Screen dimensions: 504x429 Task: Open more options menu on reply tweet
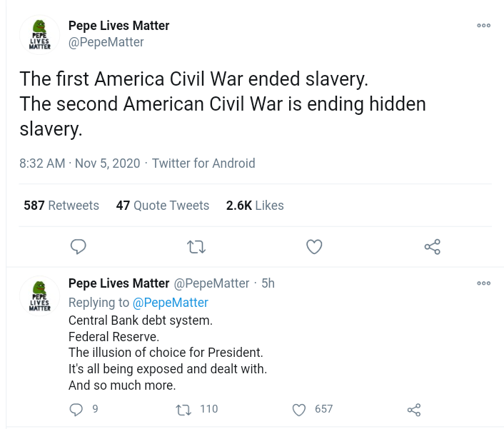(483, 283)
